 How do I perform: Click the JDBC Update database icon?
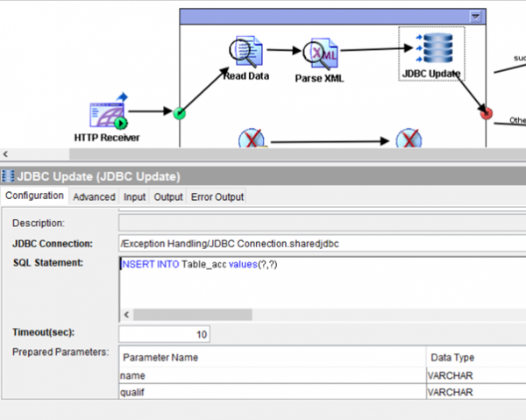tap(430, 48)
